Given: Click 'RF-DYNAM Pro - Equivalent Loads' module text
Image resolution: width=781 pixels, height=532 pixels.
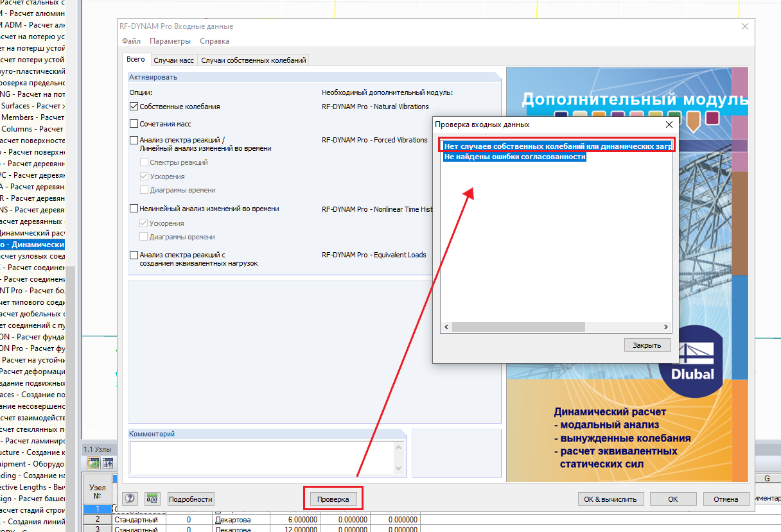Looking at the screenshot, I should point(374,255).
